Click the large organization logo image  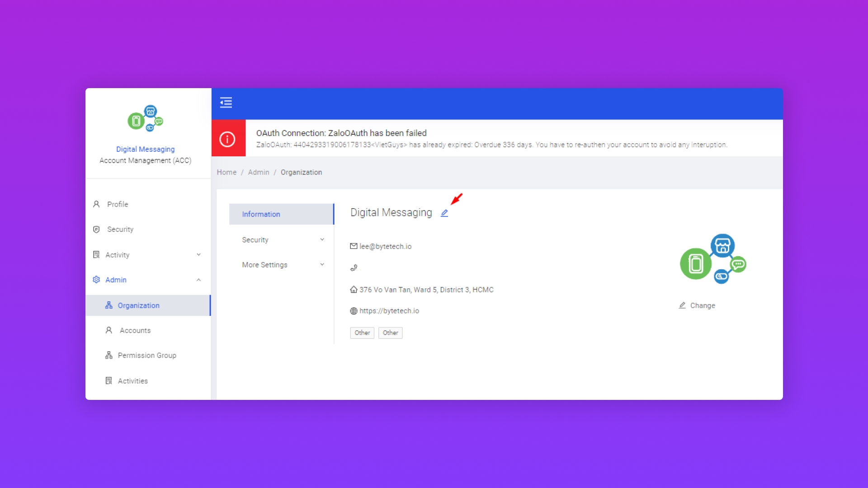tap(713, 259)
